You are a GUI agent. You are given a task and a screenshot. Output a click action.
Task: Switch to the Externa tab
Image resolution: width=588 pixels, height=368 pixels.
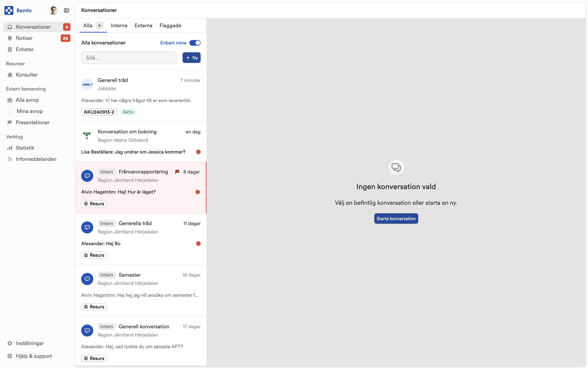coord(143,26)
